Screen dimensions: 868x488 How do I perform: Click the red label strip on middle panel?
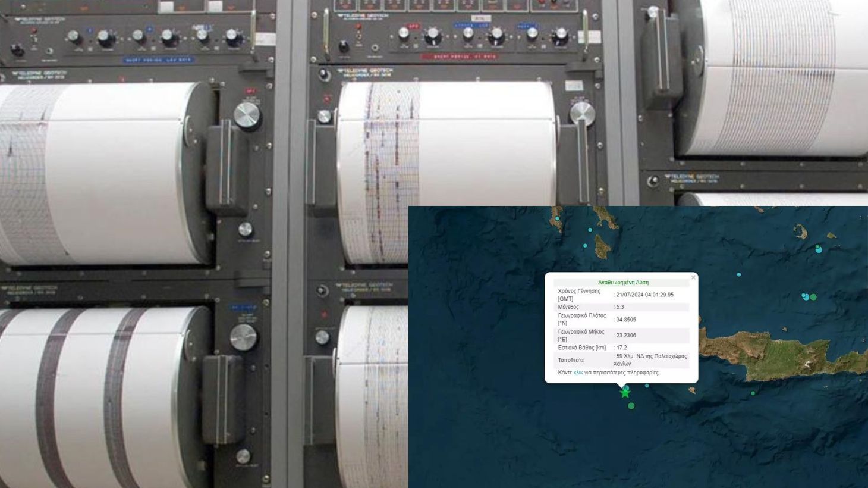[460, 57]
